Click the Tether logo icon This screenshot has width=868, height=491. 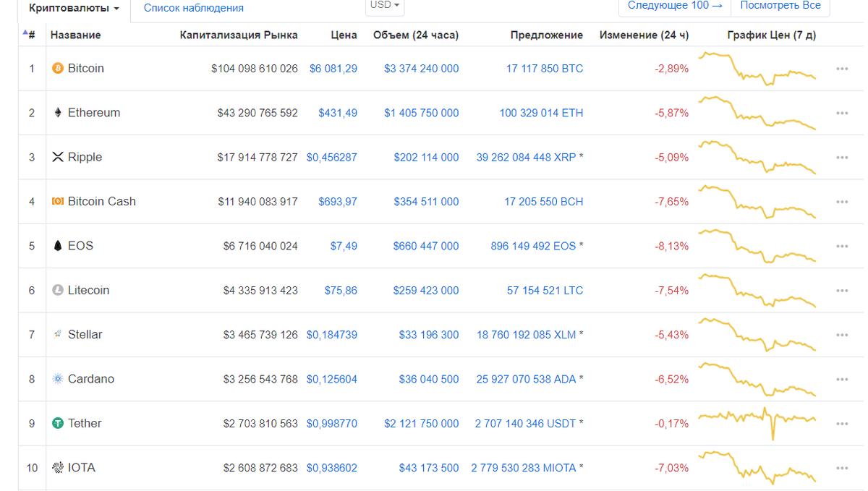pyautogui.click(x=58, y=423)
